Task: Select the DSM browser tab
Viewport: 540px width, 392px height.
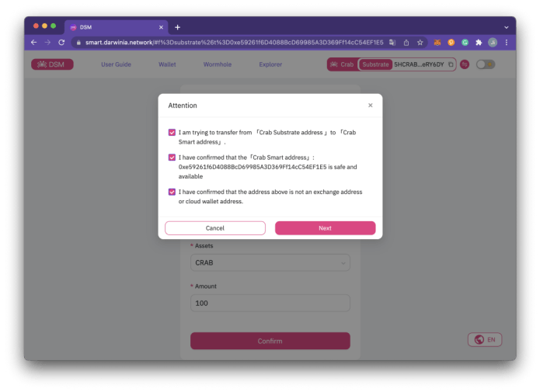Action: pyautogui.click(x=116, y=27)
